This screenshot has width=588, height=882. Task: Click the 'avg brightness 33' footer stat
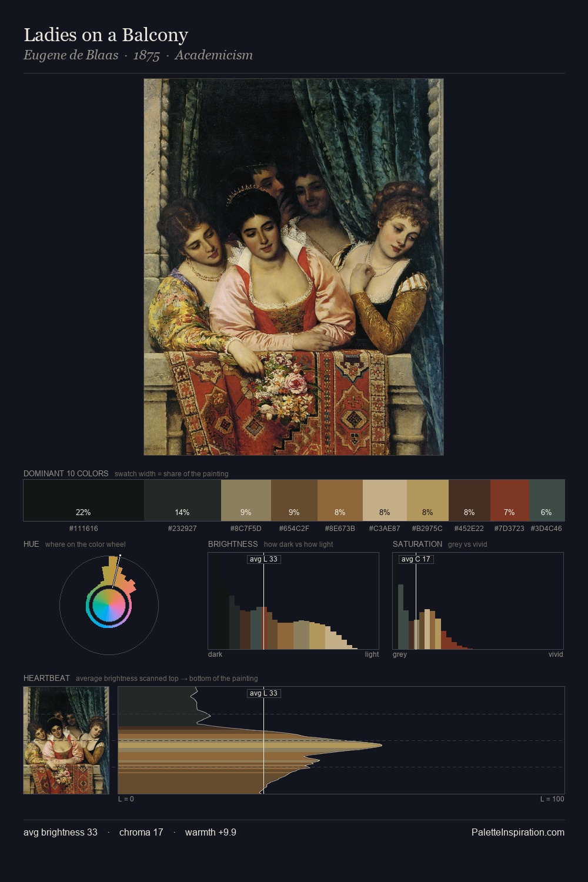tap(61, 832)
